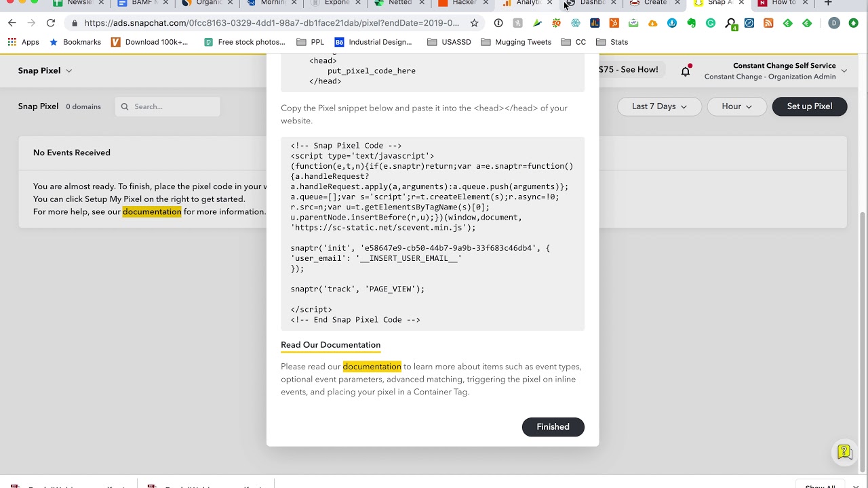Image resolution: width=868 pixels, height=488 pixels.
Task: Click the orange cloud extension icon
Action: 652,23
